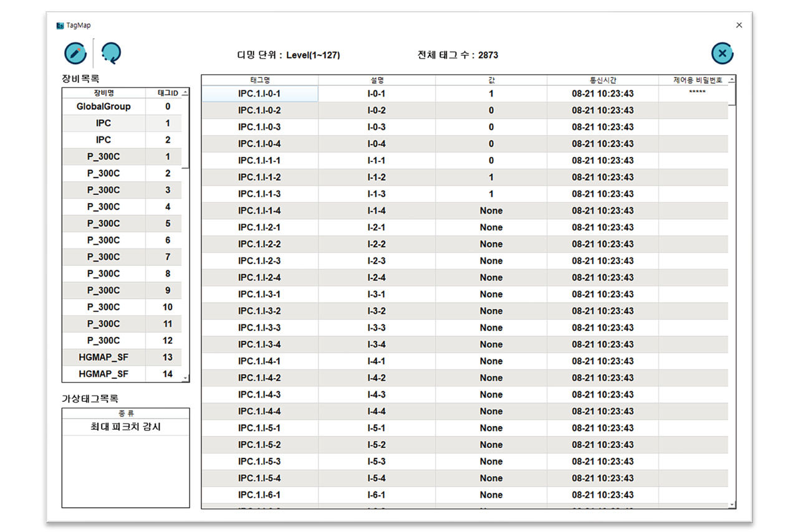
Task: Select tag IPC.1.I-0-2
Action: coord(260,110)
